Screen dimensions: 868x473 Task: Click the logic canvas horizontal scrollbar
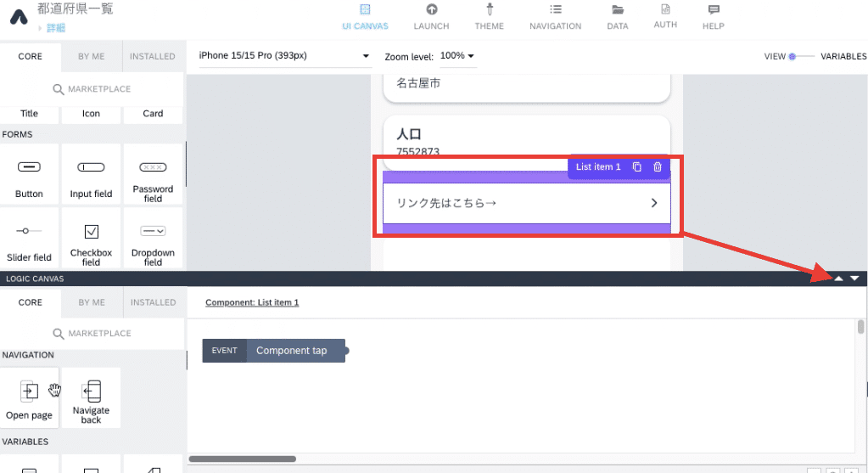coord(243,459)
